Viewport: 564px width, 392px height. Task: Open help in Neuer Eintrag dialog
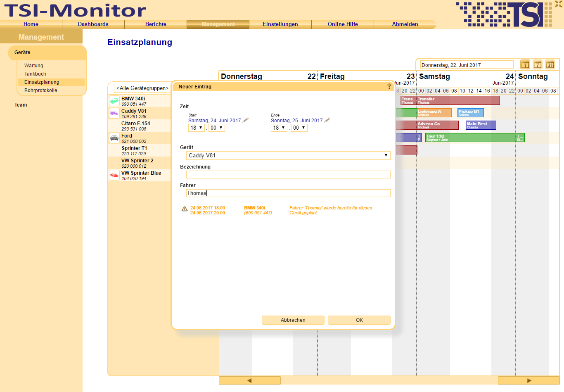[x=389, y=86]
